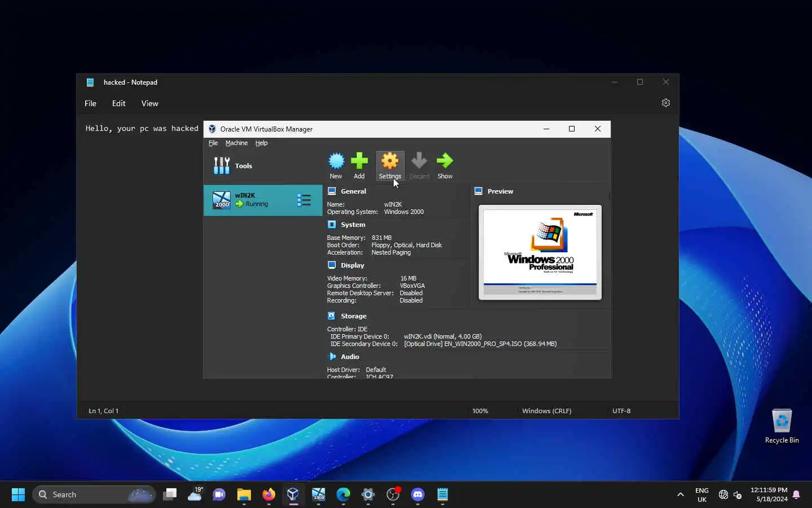Click the 100% zoom indicator in Notepad
812x508 pixels.
[x=480, y=411]
